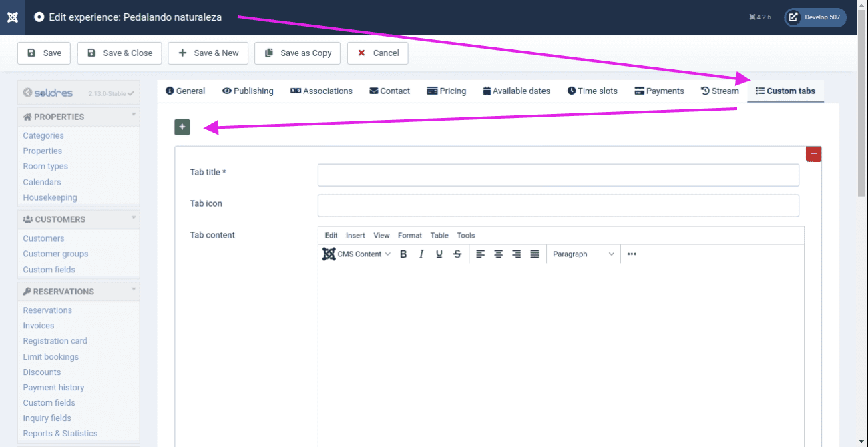Justify text in the editor toolbar
Viewport: 868px width, 447px height.
535,254
